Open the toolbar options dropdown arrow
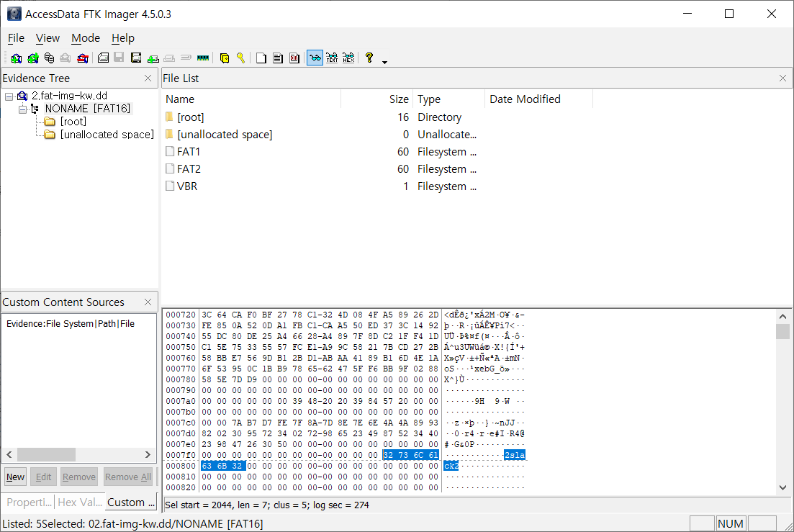 [x=385, y=62]
